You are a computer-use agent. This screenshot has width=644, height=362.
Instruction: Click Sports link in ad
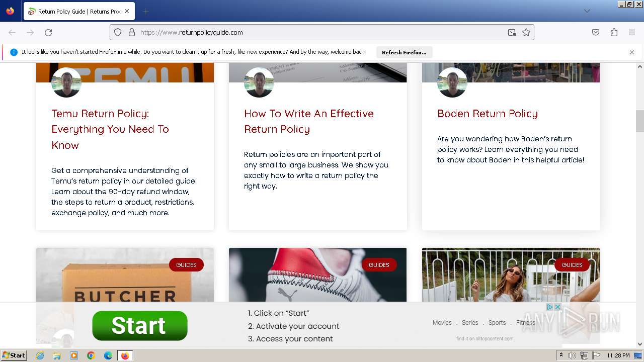point(497,323)
